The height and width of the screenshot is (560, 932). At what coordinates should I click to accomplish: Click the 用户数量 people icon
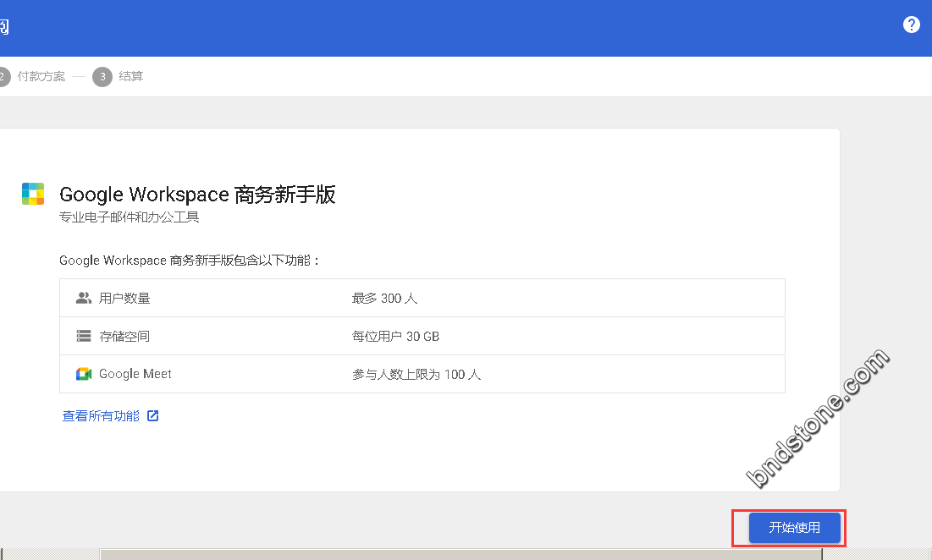click(x=83, y=298)
